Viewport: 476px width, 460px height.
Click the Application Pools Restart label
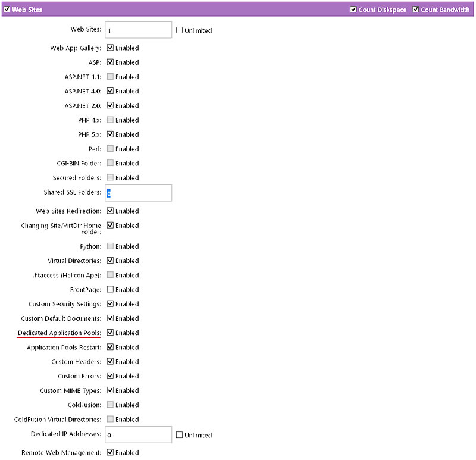click(64, 348)
